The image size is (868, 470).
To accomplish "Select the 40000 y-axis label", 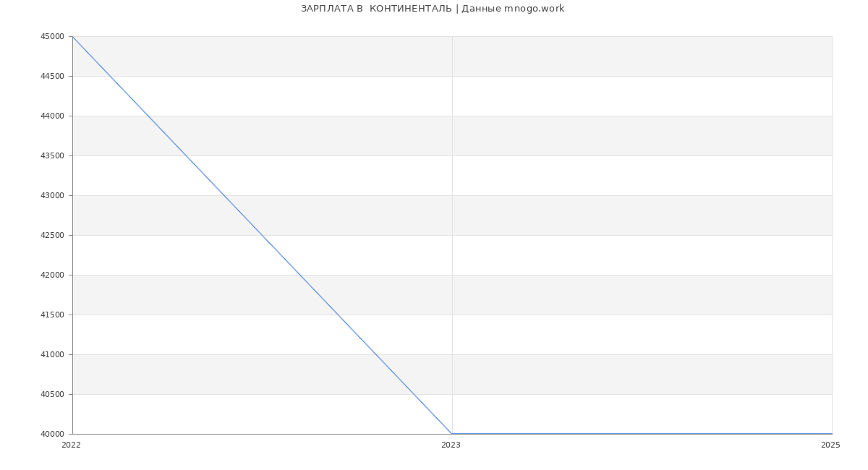I will click(x=53, y=434).
